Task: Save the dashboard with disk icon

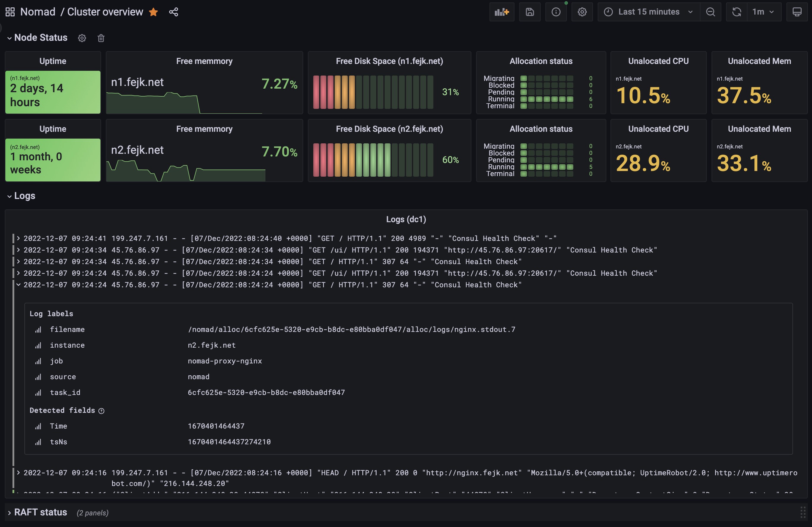Action: click(530, 12)
